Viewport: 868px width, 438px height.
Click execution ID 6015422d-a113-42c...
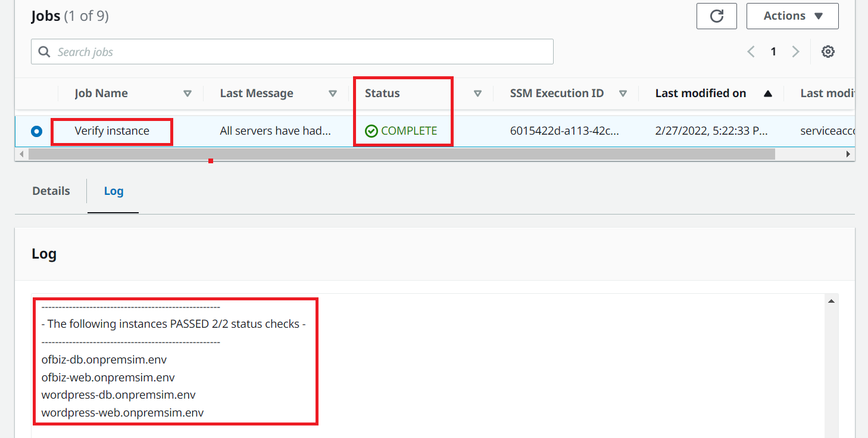[564, 131]
